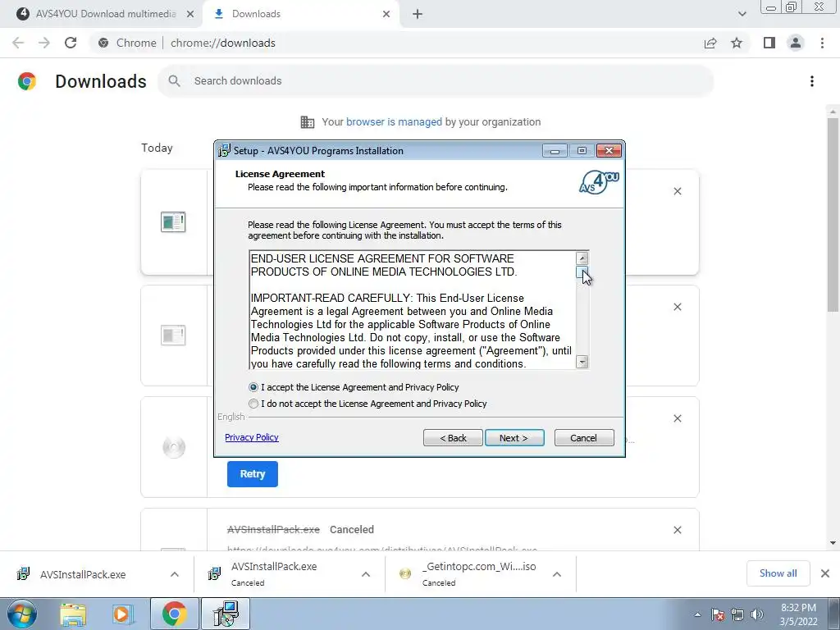Click setup dialog title bar installer icon
This screenshot has height=630, width=840.
click(224, 151)
